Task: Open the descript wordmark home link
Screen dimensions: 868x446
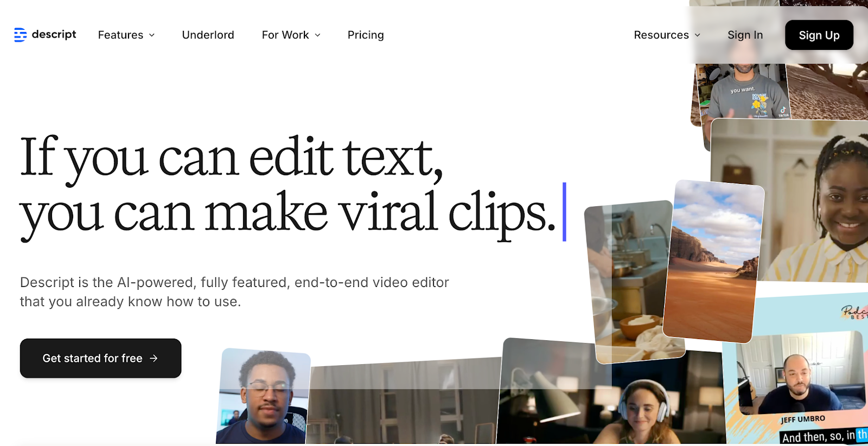Action: tap(54, 35)
